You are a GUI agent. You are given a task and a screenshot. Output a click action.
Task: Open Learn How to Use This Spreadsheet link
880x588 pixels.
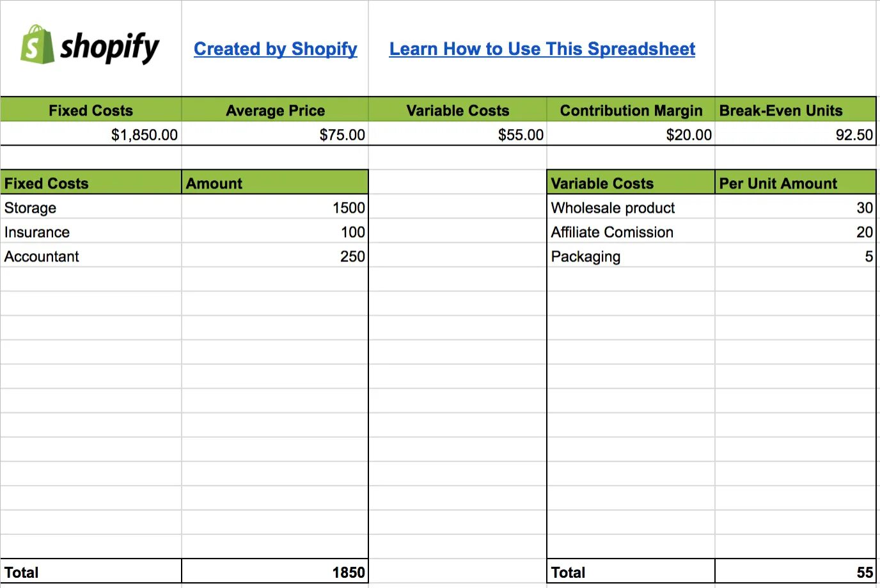click(542, 49)
